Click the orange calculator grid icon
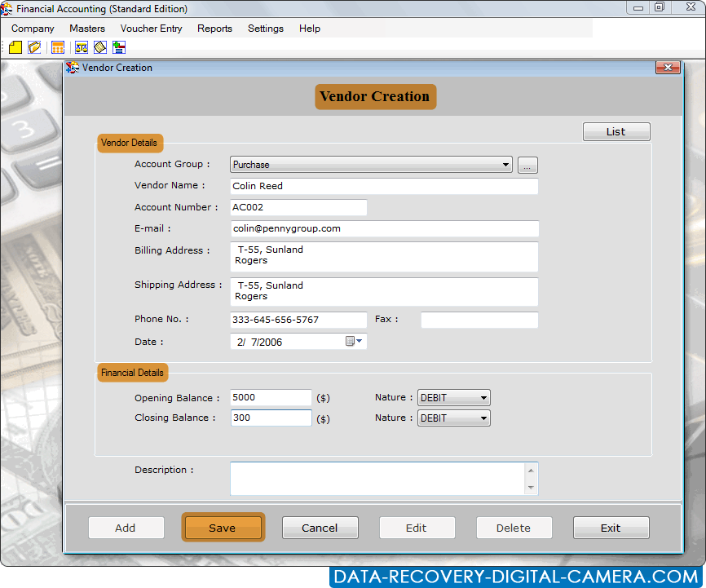The height and width of the screenshot is (588, 706). 58,47
